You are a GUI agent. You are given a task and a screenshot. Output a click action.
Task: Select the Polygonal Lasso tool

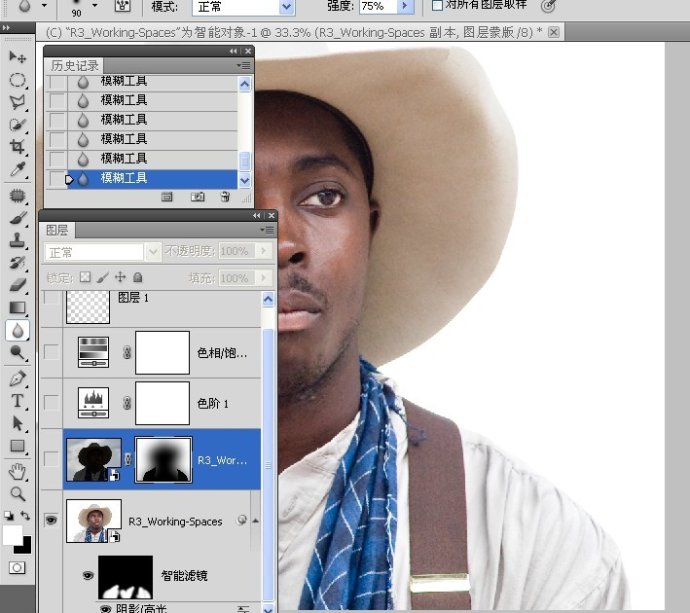(x=17, y=102)
